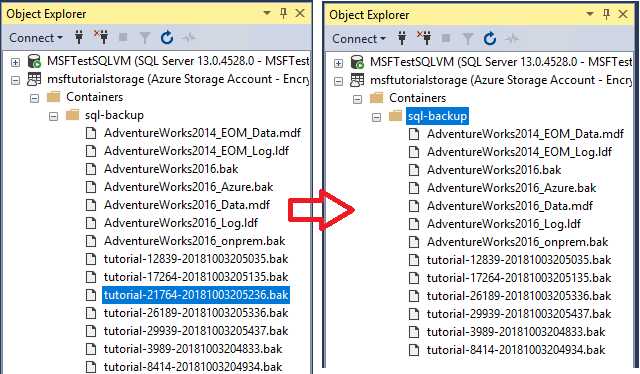
Task: Open window position dropdown in left panel title
Action: click(x=267, y=13)
